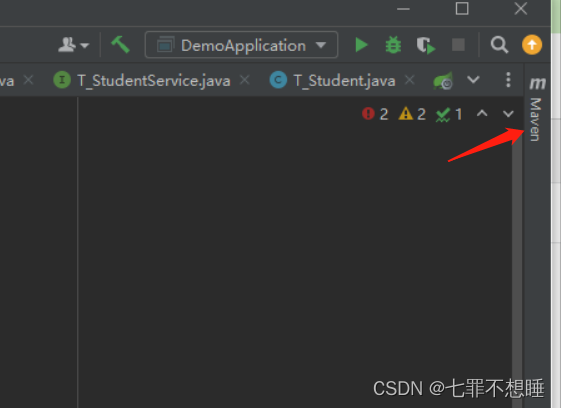
Task: Show hidden tabs with chevron dropdown
Action: coord(473,80)
